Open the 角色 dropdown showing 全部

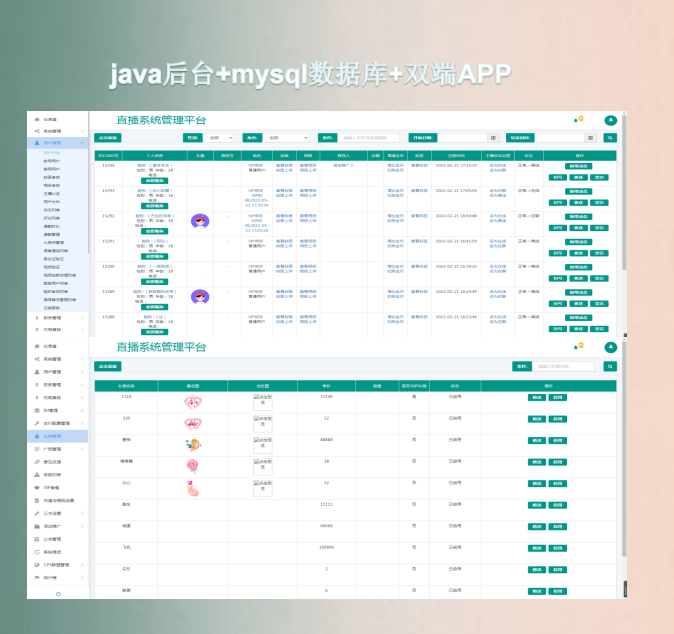(x=286, y=138)
